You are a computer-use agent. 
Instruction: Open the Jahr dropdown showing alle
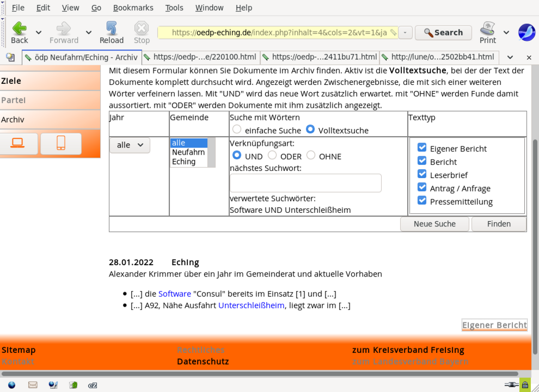click(130, 145)
